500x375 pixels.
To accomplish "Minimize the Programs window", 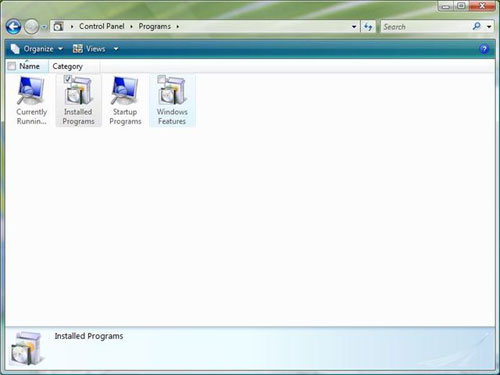I will 446,6.
